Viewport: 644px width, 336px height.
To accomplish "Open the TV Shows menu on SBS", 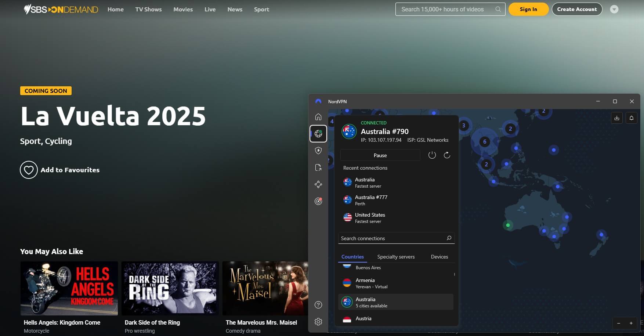I will tap(148, 9).
